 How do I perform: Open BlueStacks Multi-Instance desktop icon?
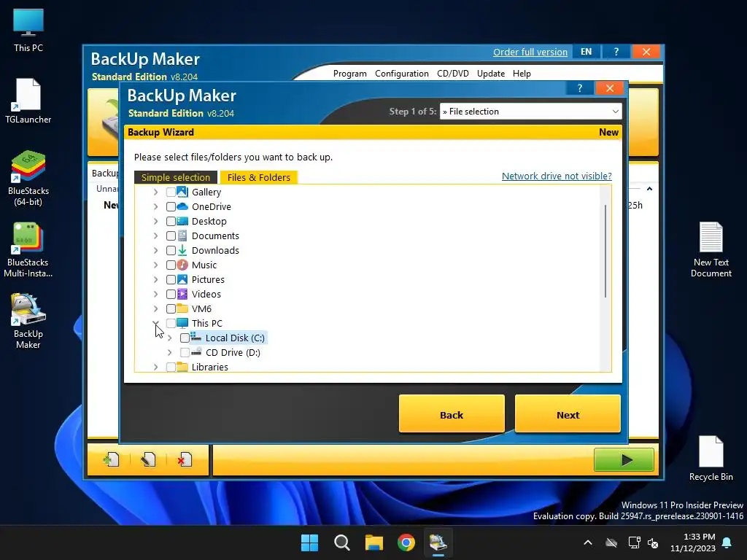[28, 249]
